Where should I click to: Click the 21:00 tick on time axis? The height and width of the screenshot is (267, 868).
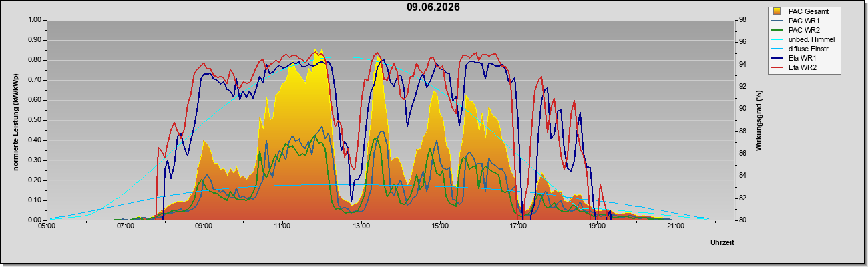pyautogui.click(x=676, y=226)
